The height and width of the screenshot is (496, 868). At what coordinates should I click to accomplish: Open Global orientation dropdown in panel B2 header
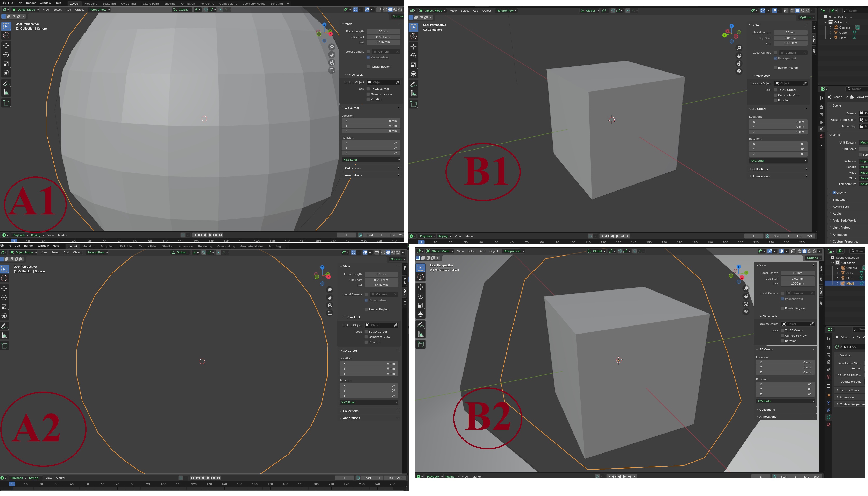597,251
